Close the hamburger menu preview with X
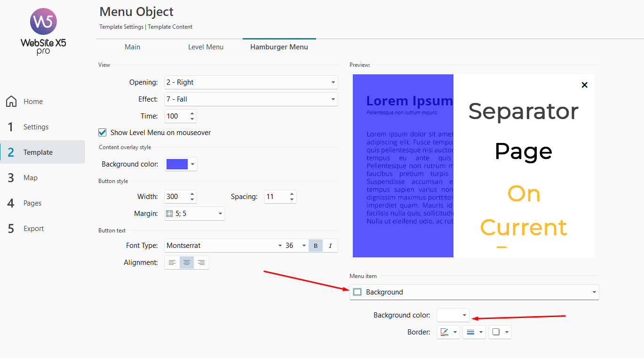 click(x=584, y=85)
